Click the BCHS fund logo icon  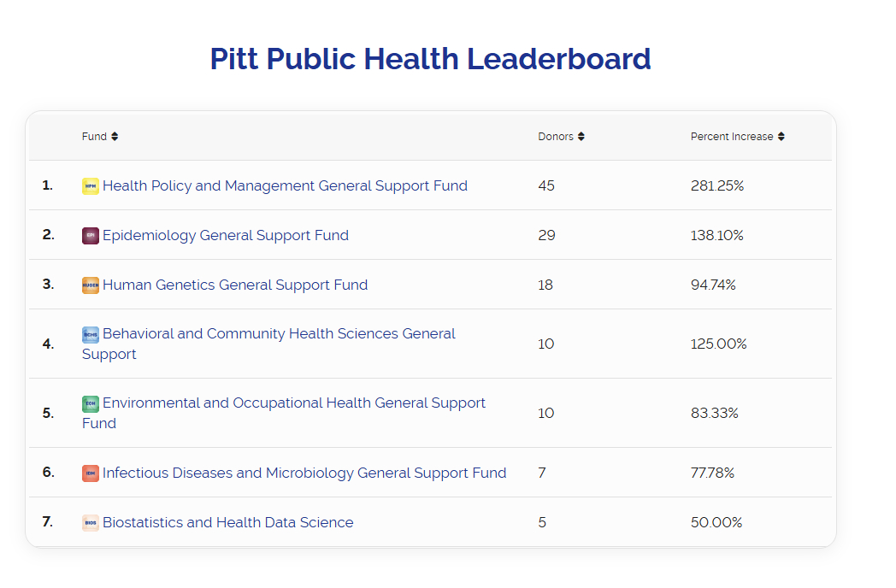point(91,334)
